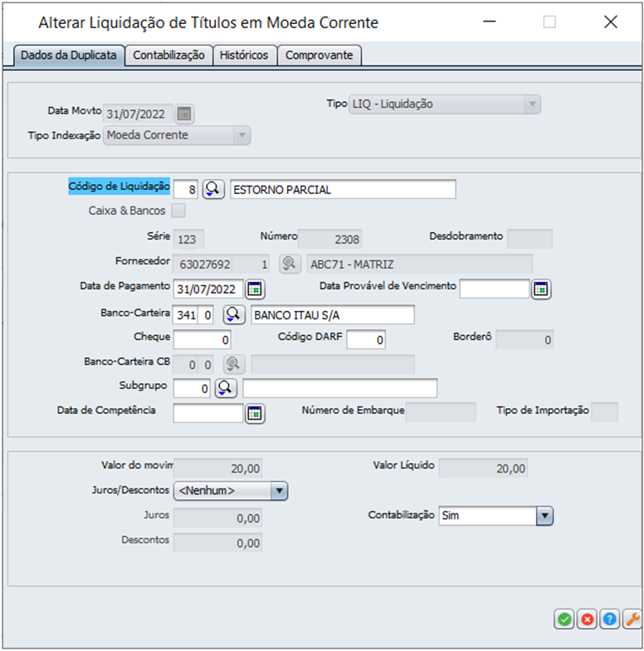
Task: Click the Data Movto 31/07/2022 field
Action: click(x=138, y=114)
